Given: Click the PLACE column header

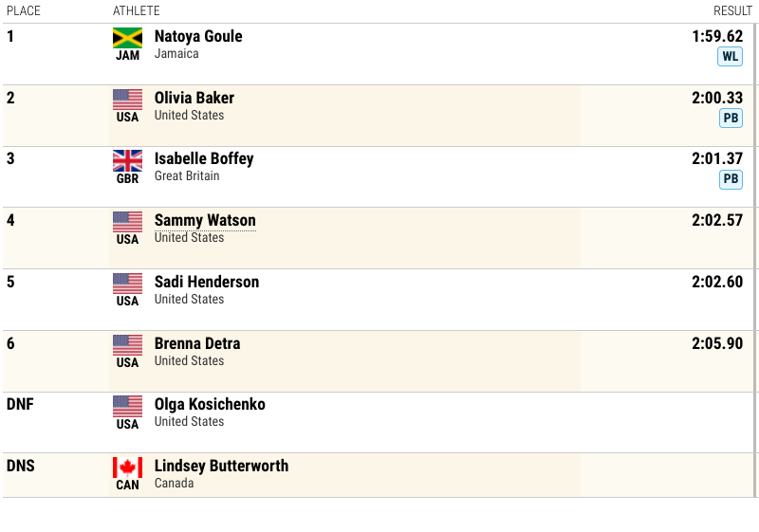Looking at the screenshot, I should [24, 10].
